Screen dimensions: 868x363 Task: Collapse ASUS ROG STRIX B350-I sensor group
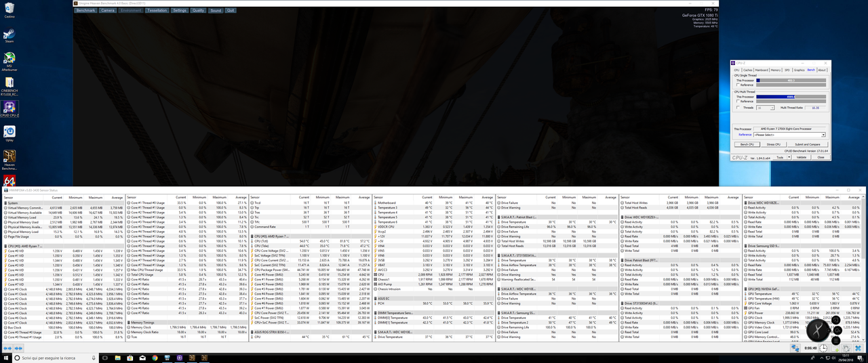click(253, 332)
